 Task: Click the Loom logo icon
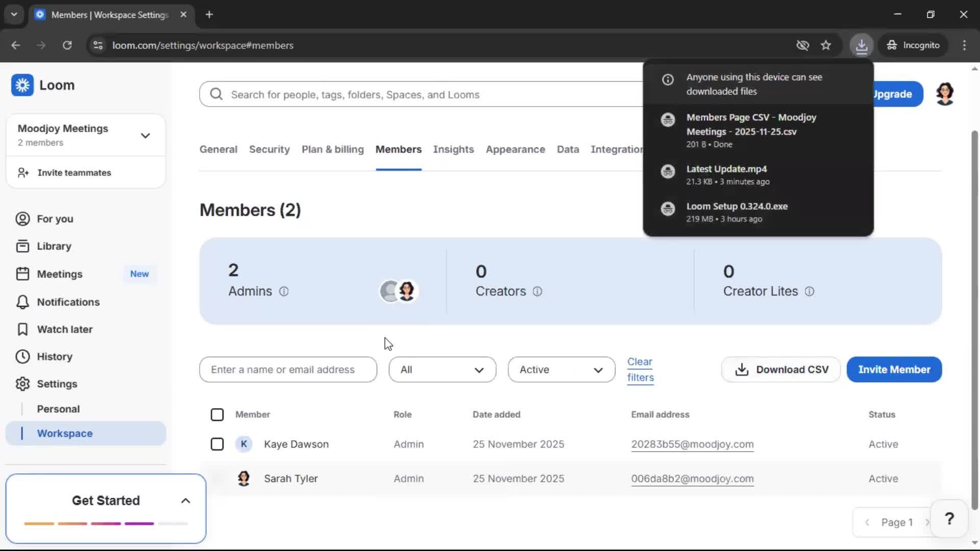[x=22, y=85]
